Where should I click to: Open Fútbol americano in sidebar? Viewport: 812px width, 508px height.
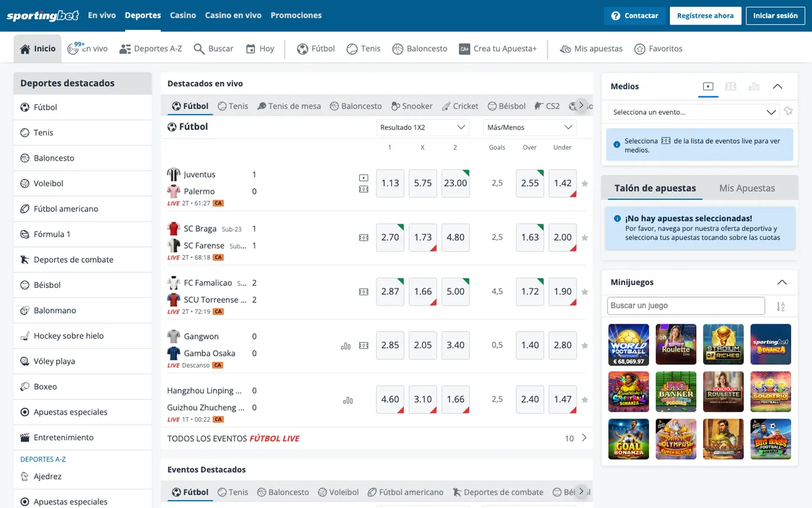tap(83, 209)
